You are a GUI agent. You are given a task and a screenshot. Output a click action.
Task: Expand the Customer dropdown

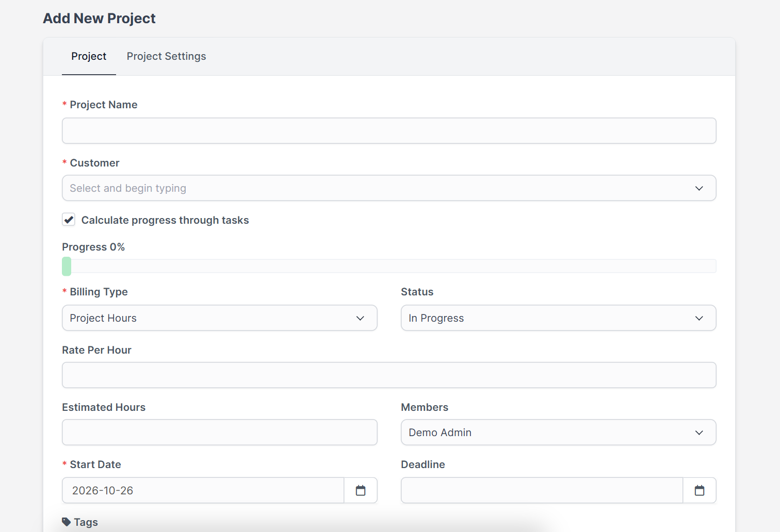389,188
